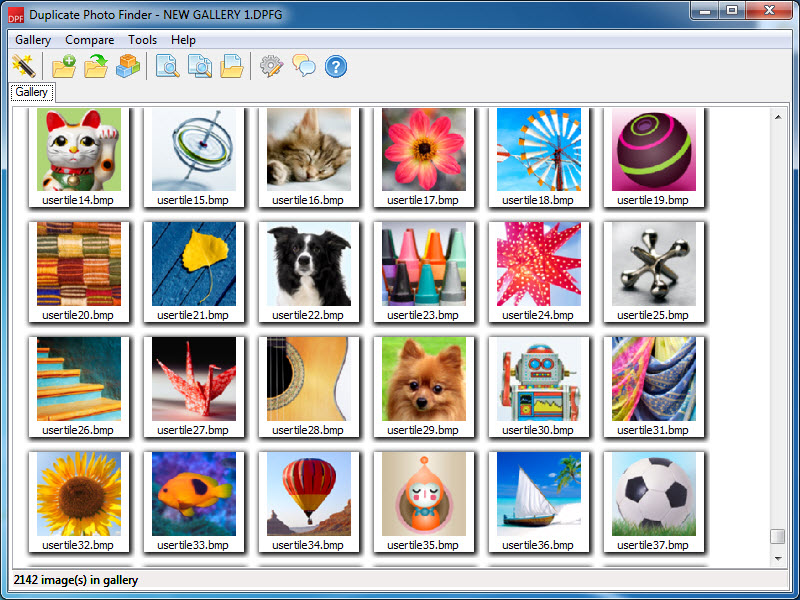Viewport: 800px width, 600px height.
Task: Click the folder with green arrow icon
Action: [x=96, y=67]
